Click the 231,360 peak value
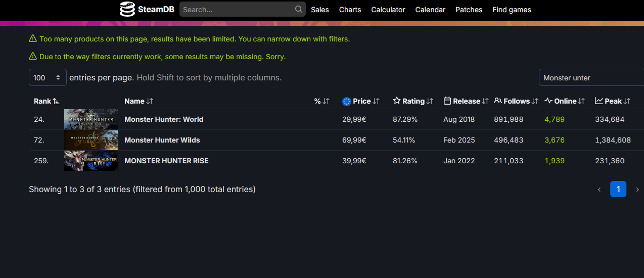This screenshot has width=644, height=278. (610, 161)
